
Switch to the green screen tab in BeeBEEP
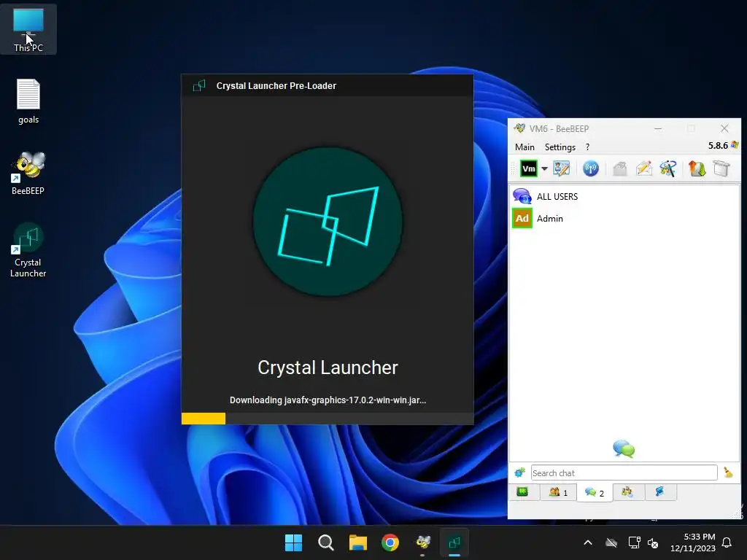pyautogui.click(x=522, y=492)
